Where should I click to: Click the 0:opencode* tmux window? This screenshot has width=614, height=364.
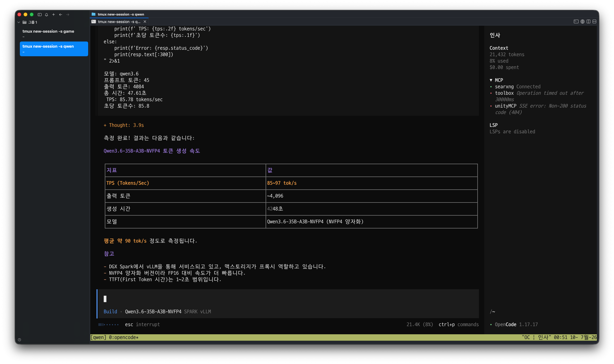pos(124,337)
